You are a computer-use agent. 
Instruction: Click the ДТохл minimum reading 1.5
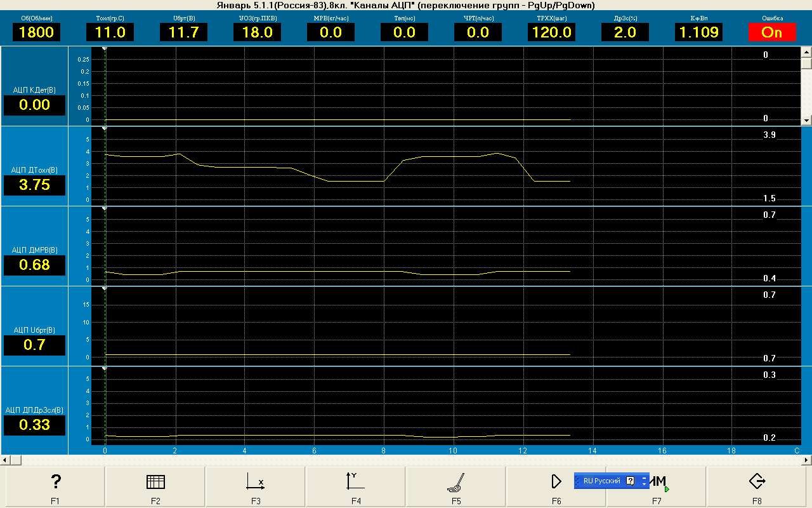point(769,199)
